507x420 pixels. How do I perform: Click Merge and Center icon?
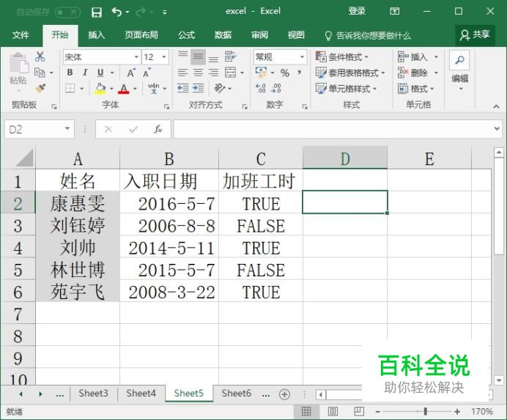tap(230, 73)
